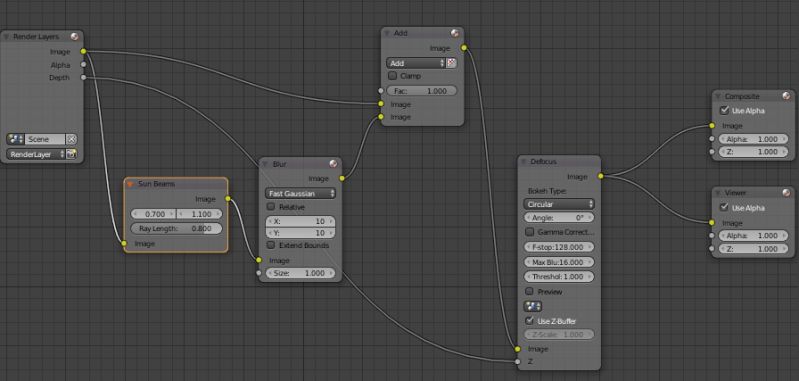Collapse the Viewer node
The image size is (799, 381).
coord(717,193)
